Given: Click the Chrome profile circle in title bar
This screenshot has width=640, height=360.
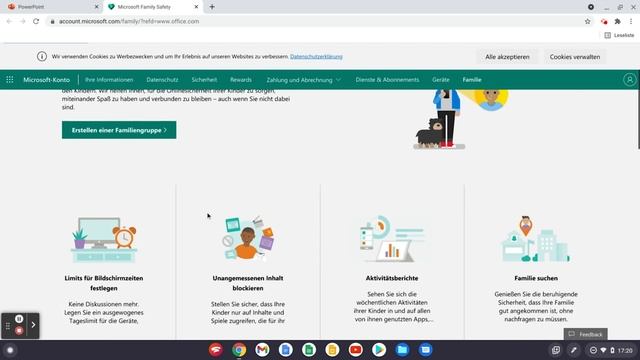Looking at the screenshot, I should (591, 7).
